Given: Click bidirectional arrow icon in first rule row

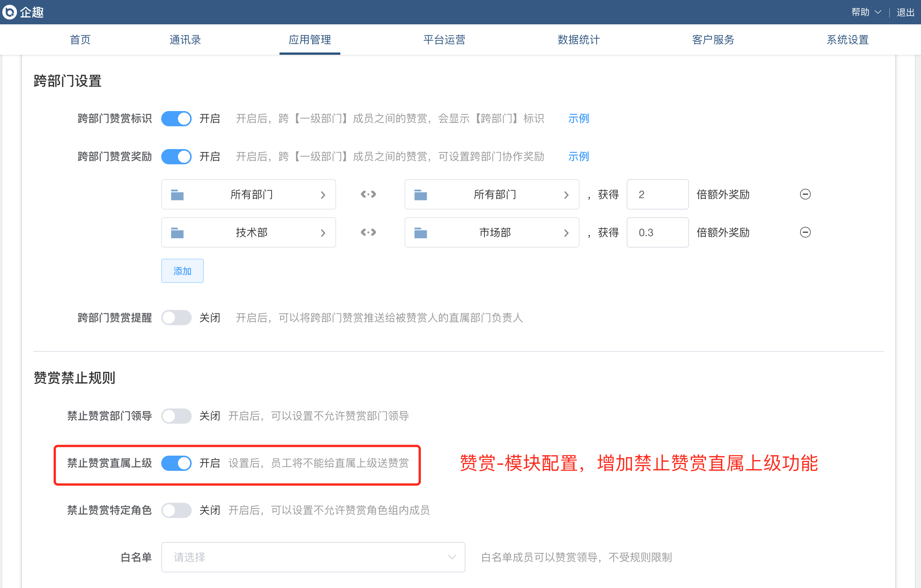Looking at the screenshot, I should pos(368,194).
